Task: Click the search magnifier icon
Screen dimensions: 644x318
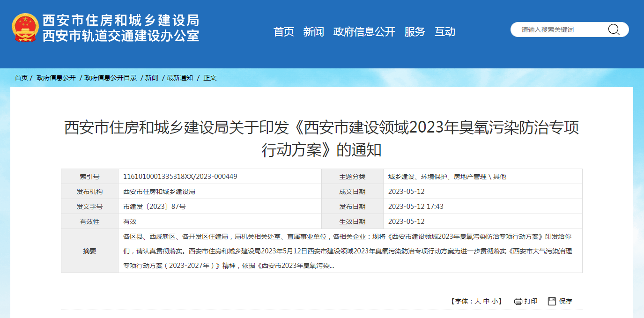Action: click(614, 30)
